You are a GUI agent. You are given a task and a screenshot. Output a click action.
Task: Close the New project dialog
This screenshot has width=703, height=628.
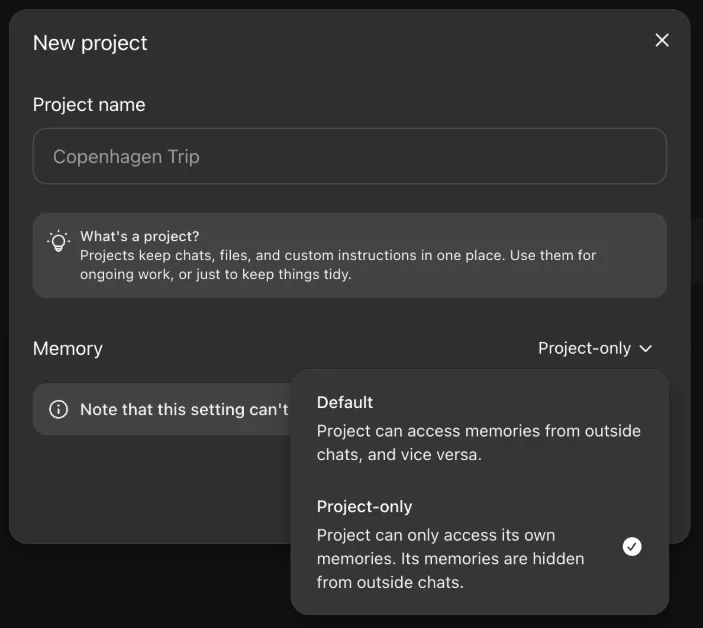[x=662, y=40]
